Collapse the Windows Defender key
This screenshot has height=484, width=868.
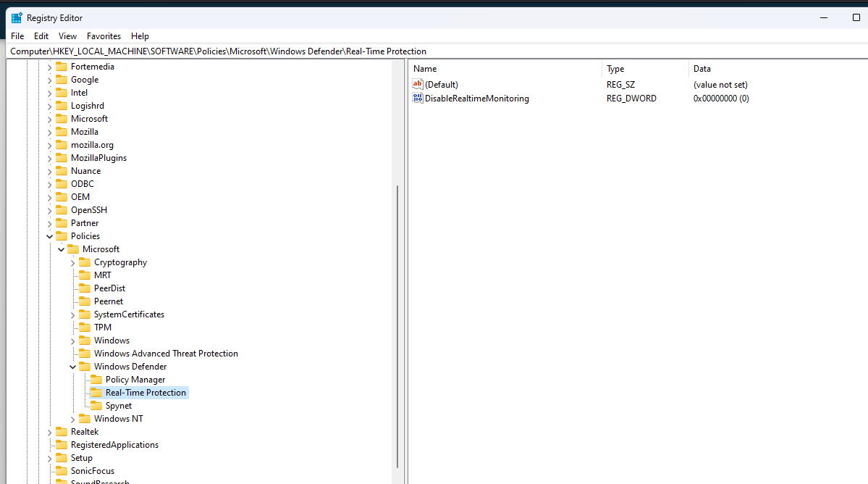[x=72, y=367]
